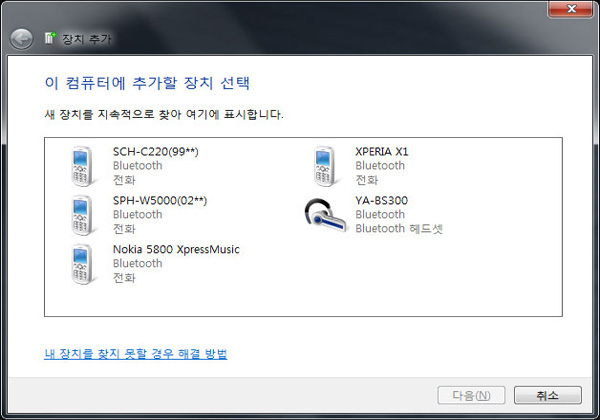
Task: Cancel with the 취소 button
Action: [x=548, y=395]
